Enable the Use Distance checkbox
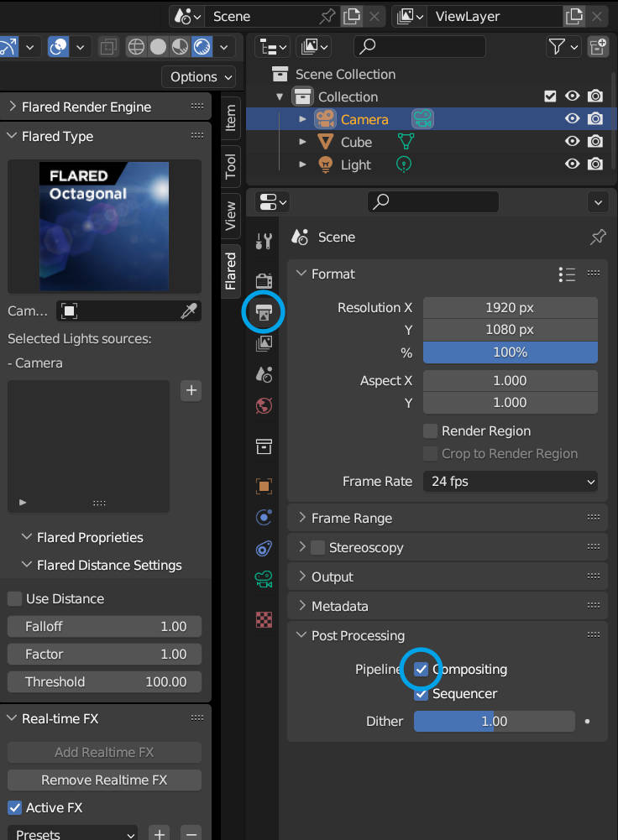Image resolution: width=618 pixels, height=840 pixels. pos(14,598)
